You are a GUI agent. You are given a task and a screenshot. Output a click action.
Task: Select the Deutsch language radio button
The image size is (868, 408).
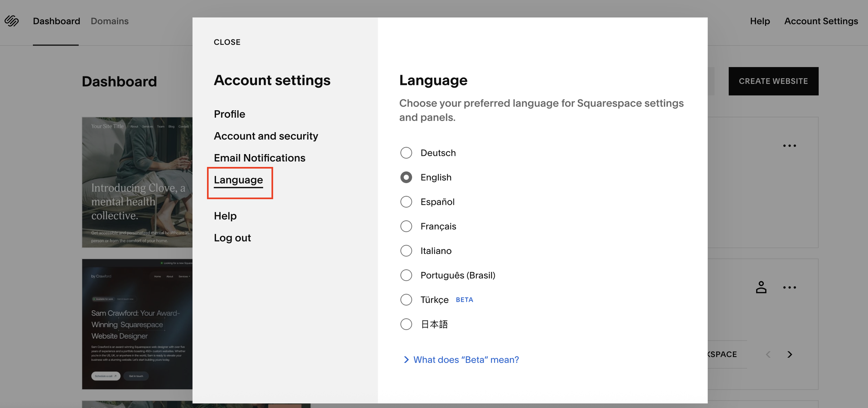coord(406,153)
